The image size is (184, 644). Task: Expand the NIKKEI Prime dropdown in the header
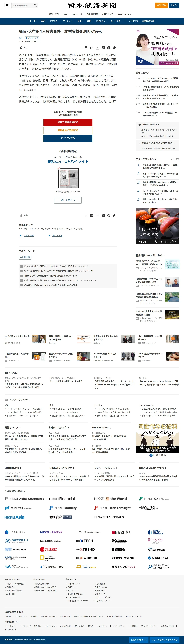(126, 14)
